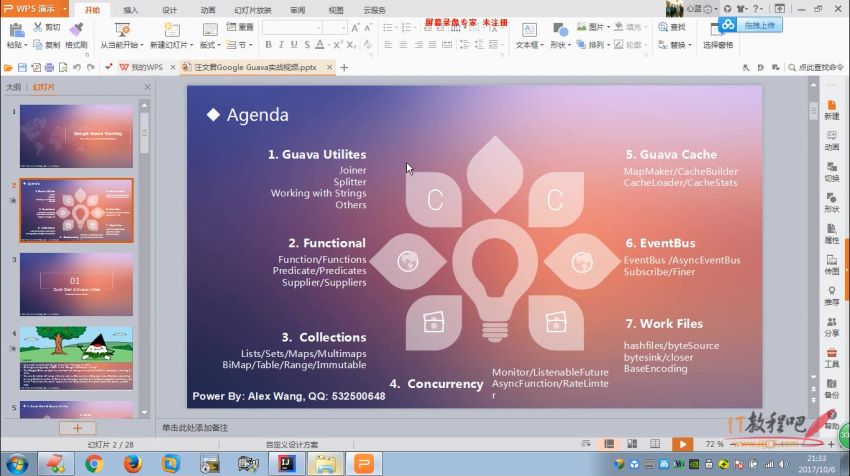Cut selection with the 剪切 scissors icon
Viewport: 850px width, 476px height.
click(37, 27)
